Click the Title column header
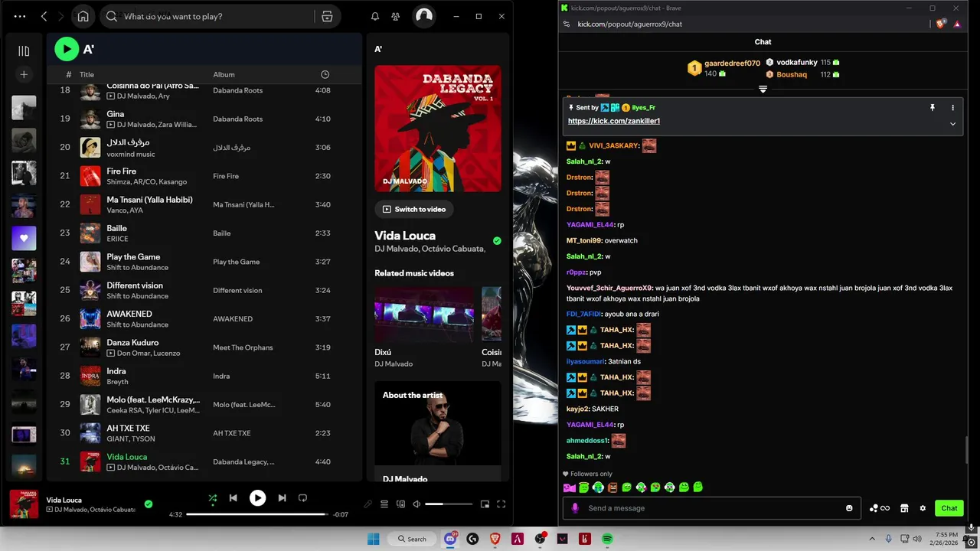 point(87,74)
